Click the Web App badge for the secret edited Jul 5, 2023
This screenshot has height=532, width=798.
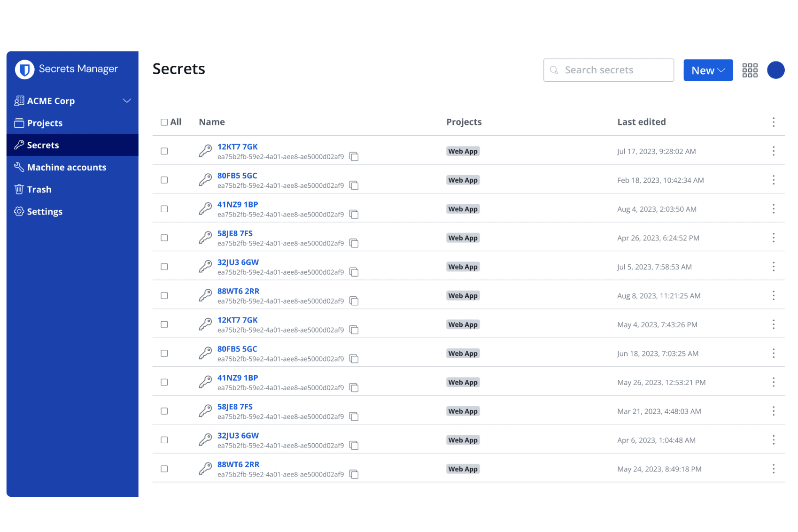(x=463, y=267)
